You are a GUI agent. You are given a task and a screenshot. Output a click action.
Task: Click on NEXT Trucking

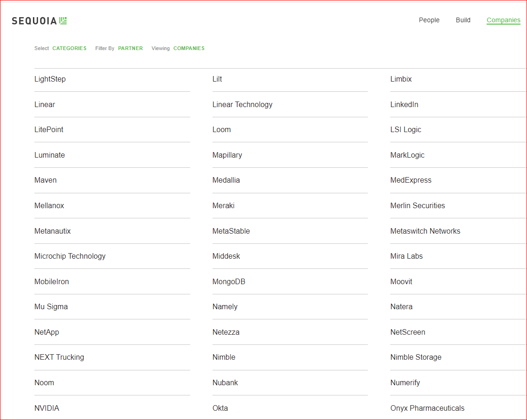point(59,357)
